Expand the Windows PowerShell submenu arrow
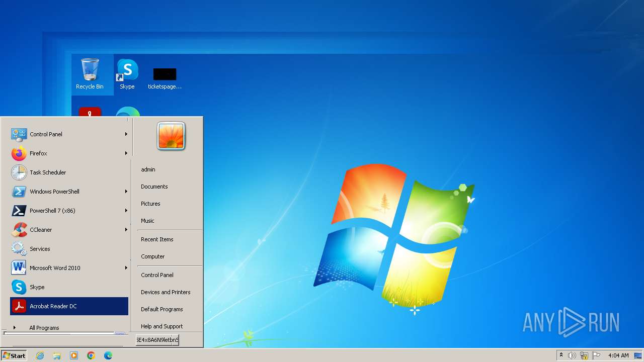This screenshot has width=644, height=362. pyautogui.click(x=126, y=192)
